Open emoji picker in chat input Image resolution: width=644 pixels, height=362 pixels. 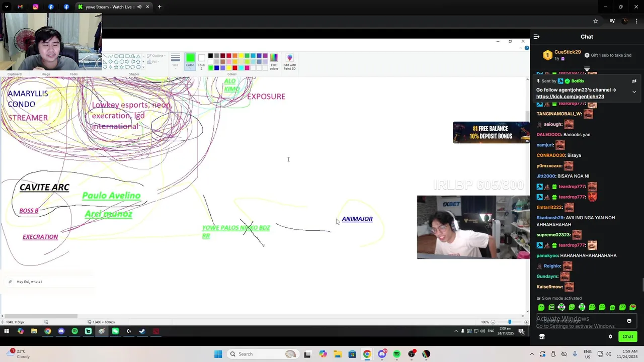pyautogui.click(x=629, y=321)
